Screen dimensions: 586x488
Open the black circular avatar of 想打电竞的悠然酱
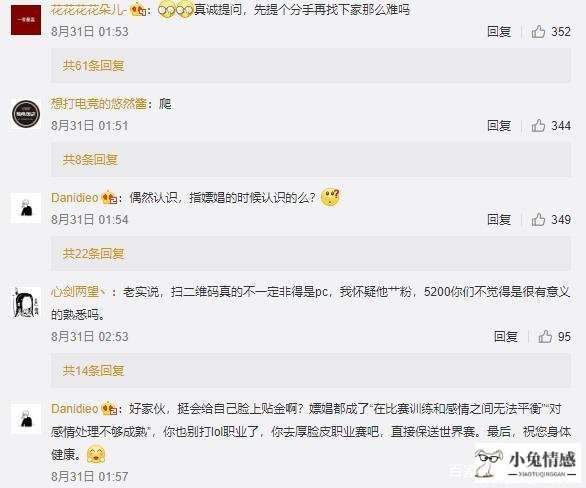(26, 114)
